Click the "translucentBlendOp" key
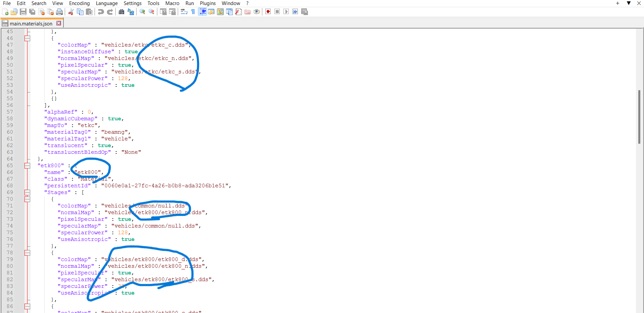This screenshot has height=313, width=644. [x=77, y=152]
